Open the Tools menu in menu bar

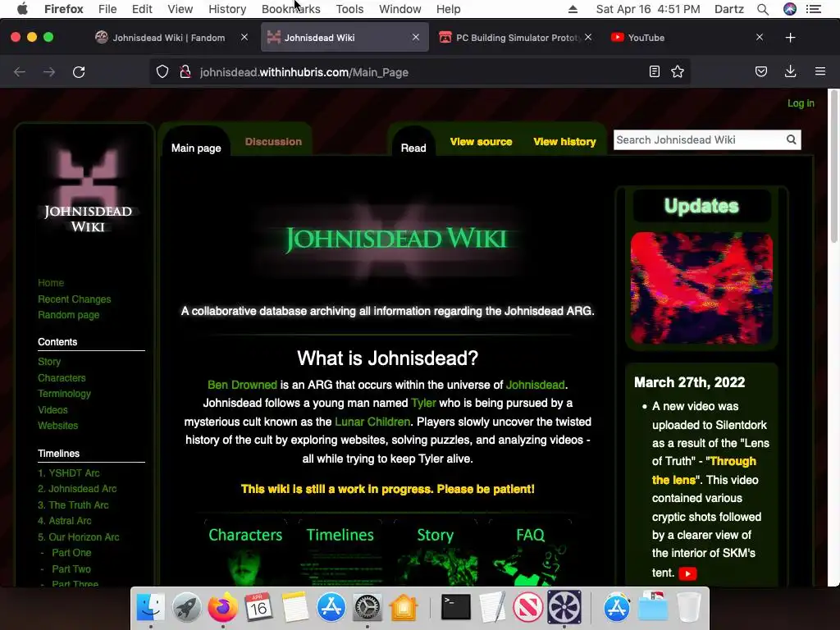click(x=349, y=9)
